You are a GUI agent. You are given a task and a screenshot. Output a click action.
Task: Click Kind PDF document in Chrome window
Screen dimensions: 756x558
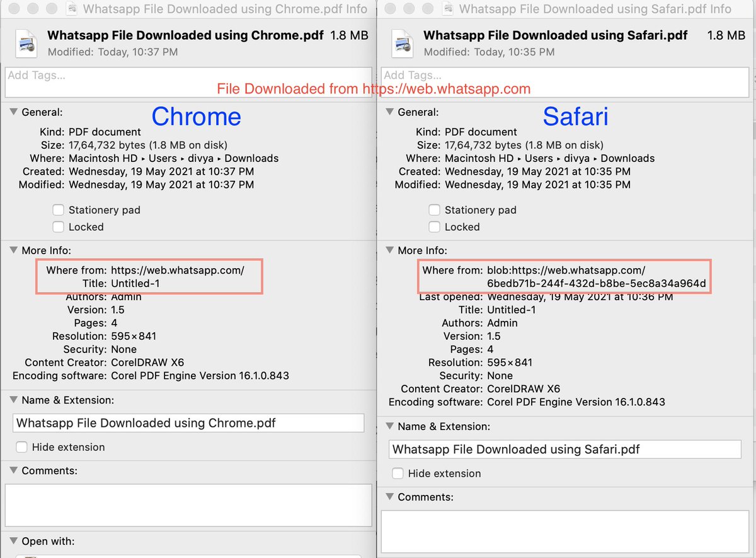105,132
